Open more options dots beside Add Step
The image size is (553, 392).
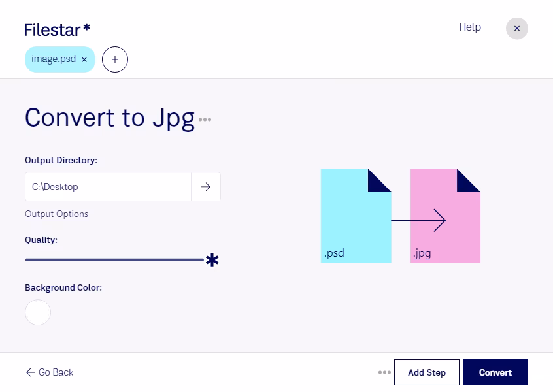pos(384,372)
